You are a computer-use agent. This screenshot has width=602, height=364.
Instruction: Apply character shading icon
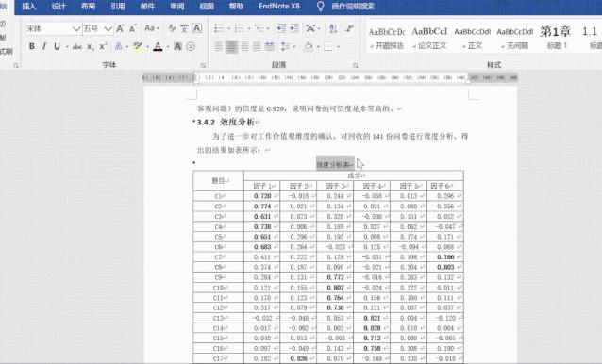[x=177, y=47]
